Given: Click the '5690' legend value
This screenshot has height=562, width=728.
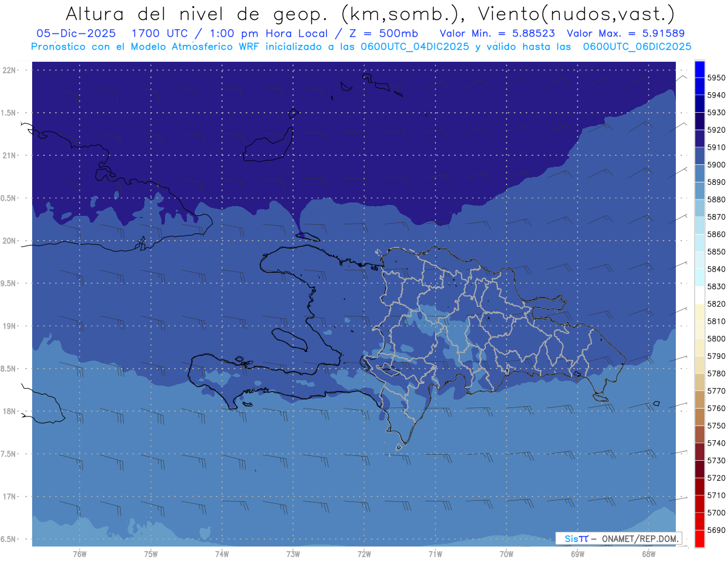Looking at the screenshot, I should (x=716, y=530).
